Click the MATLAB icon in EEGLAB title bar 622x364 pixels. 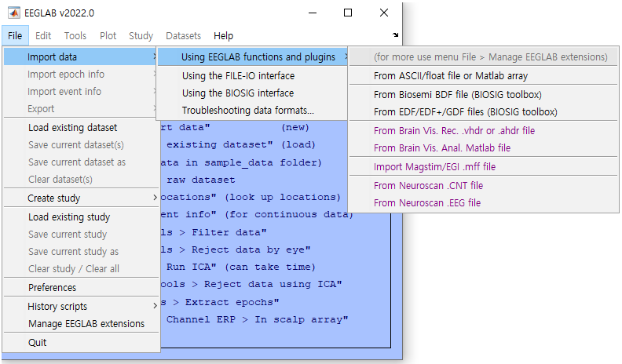click(14, 13)
